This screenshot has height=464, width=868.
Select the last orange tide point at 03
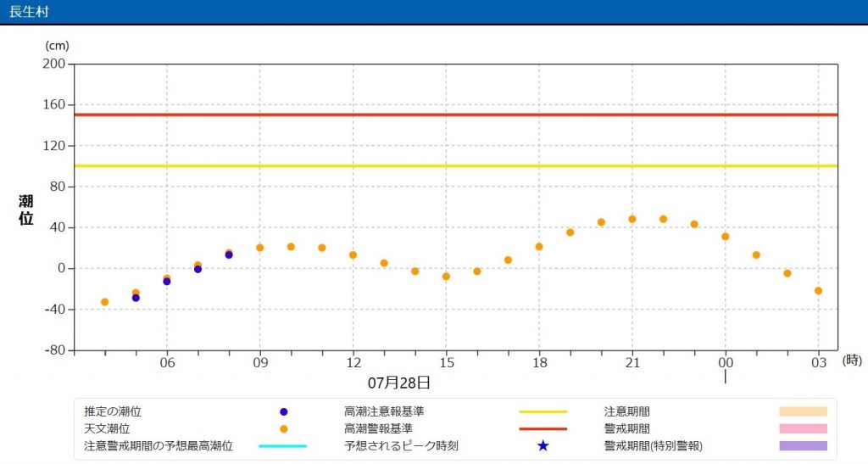coord(818,291)
